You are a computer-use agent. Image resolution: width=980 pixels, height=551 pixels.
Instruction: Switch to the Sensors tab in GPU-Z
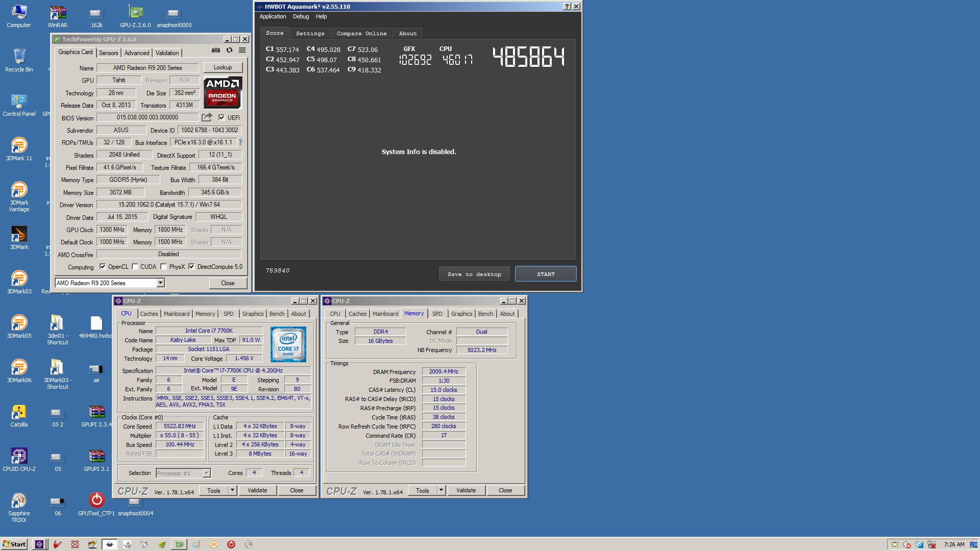point(108,53)
